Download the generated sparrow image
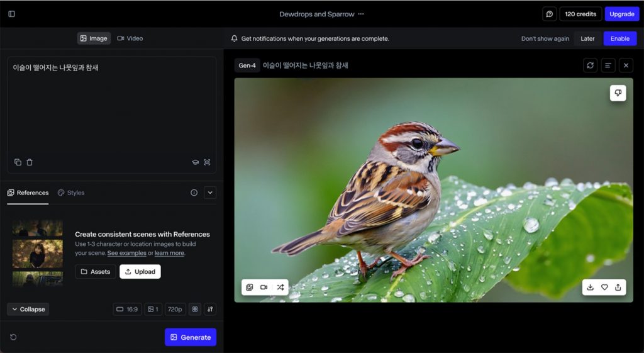Screen dimensions: 644x353 590,287
